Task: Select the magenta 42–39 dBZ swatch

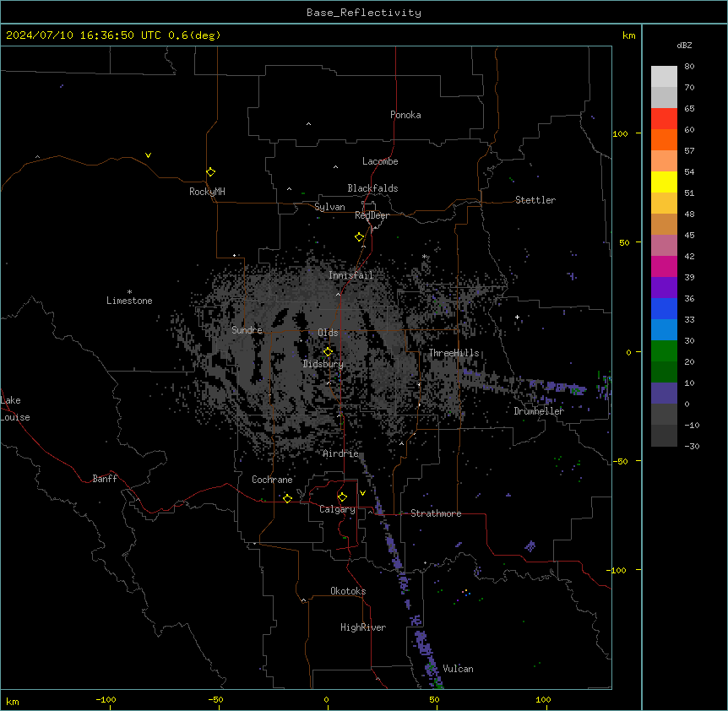Action: pos(664,266)
